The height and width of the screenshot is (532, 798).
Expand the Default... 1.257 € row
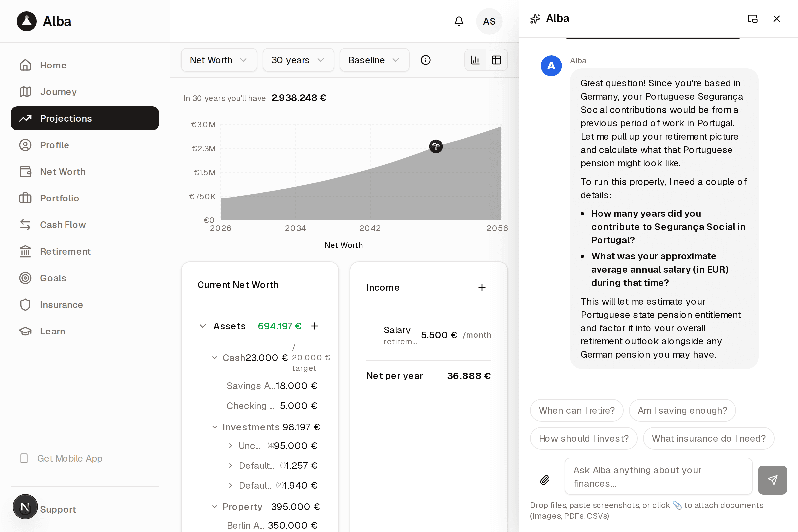coord(231,465)
